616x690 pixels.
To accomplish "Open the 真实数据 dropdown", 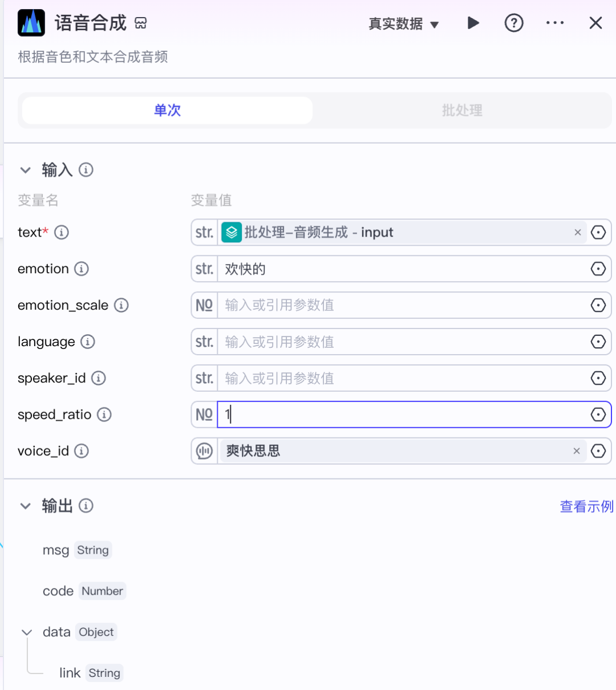I will (404, 24).
